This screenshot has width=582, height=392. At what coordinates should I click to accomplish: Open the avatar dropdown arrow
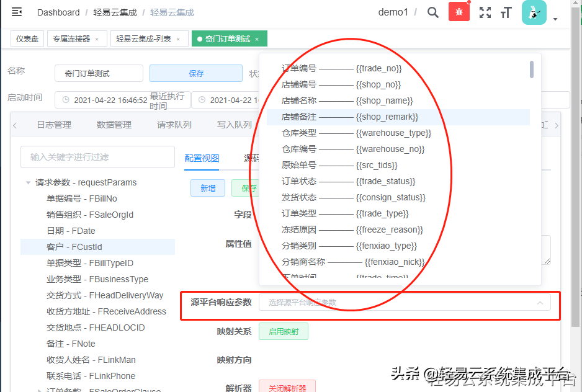click(555, 19)
